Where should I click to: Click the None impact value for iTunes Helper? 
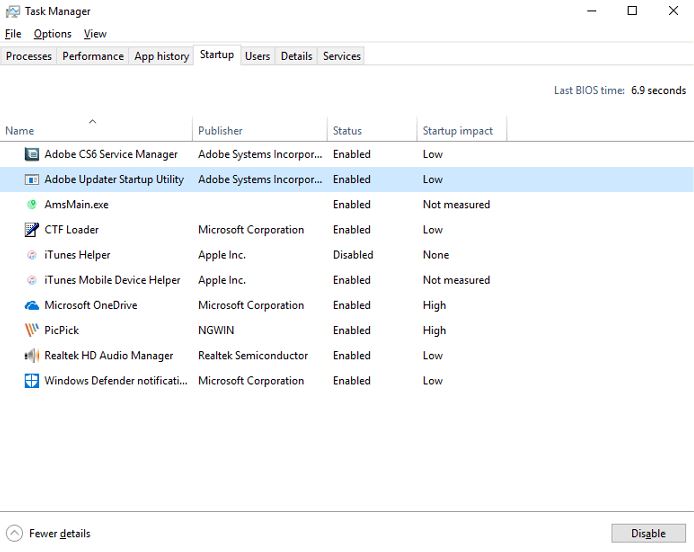click(x=436, y=255)
